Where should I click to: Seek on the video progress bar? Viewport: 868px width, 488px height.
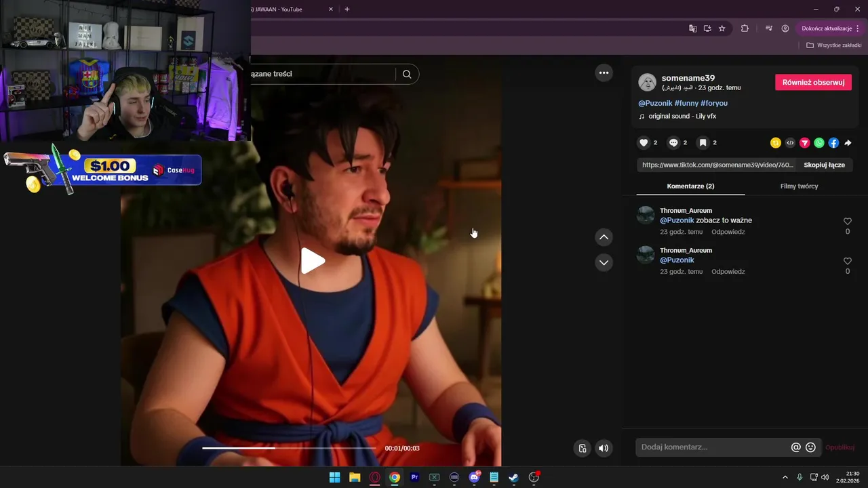point(289,448)
